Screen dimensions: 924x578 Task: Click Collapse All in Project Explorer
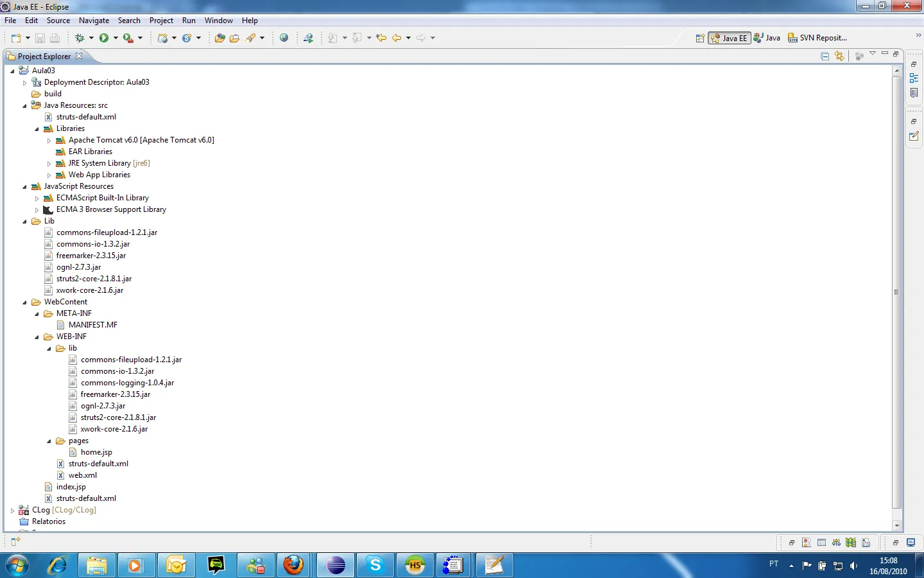tap(825, 57)
